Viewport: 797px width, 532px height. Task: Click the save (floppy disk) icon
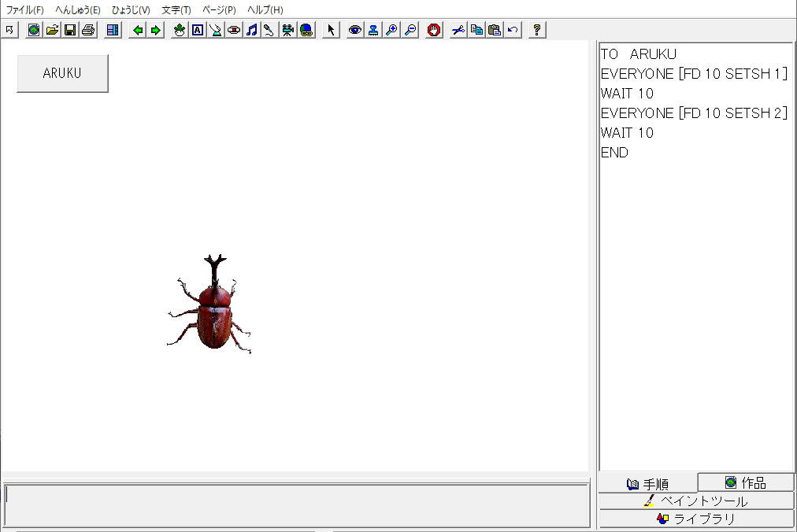tap(70, 30)
